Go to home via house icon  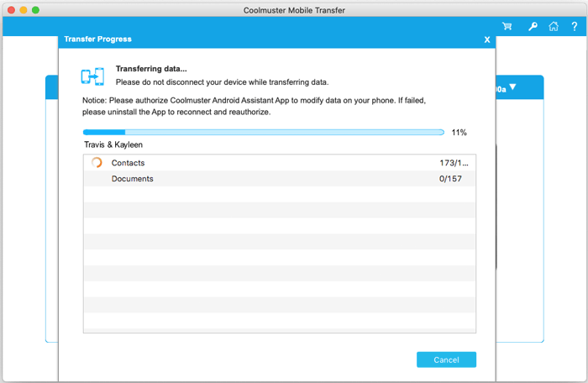(554, 26)
